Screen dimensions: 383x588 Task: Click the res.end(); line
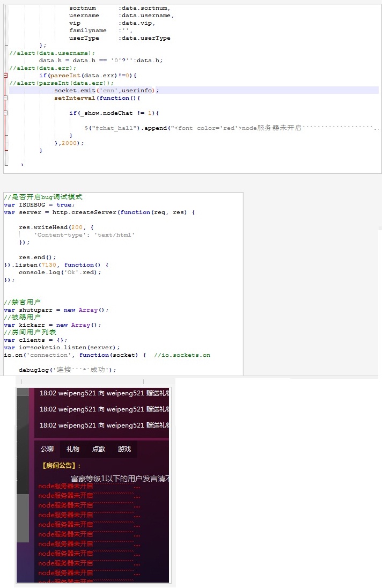38,258
